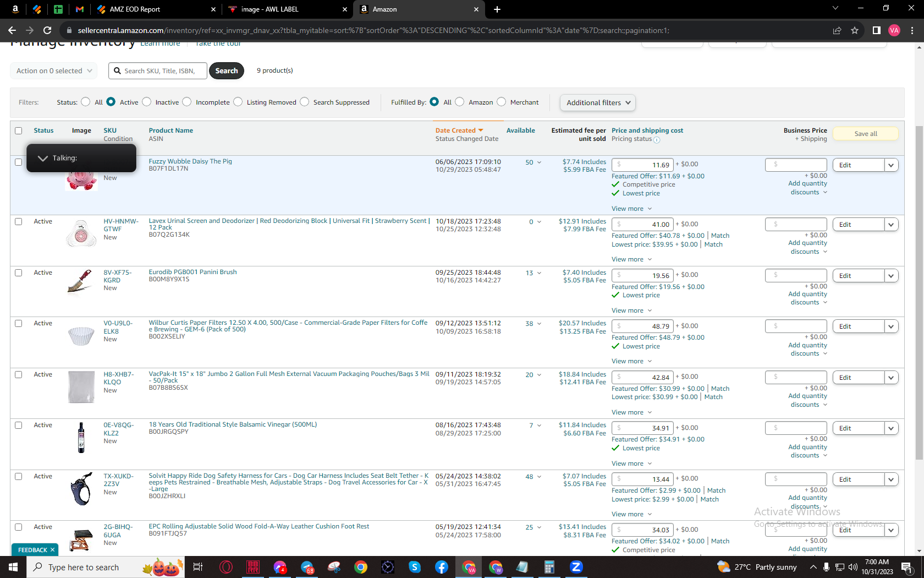Screen dimensions: 924x578
Task: Reload the Seller Central page
Action: pyautogui.click(x=47, y=30)
